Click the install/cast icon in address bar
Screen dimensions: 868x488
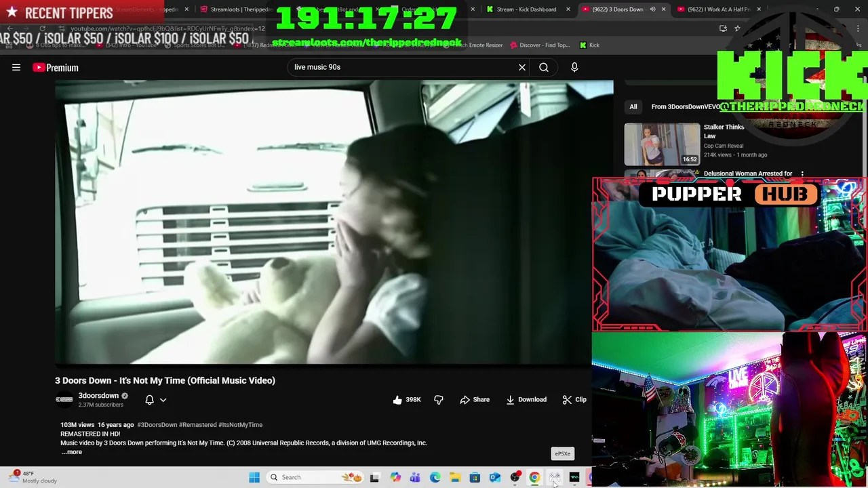pos(723,28)
